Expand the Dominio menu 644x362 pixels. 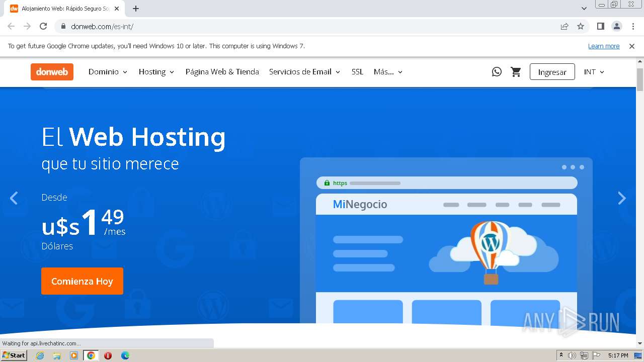[x=108, y=72]
